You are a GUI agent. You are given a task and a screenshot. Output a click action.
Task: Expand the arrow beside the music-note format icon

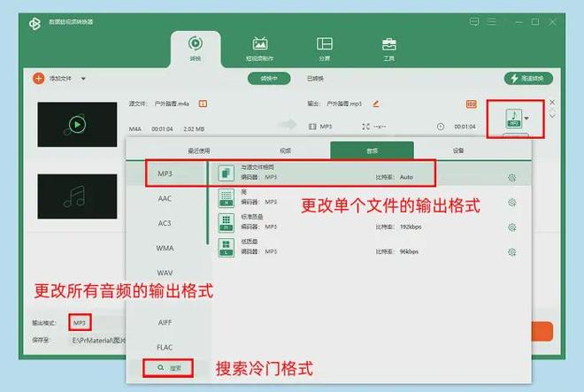coord(526,118)
